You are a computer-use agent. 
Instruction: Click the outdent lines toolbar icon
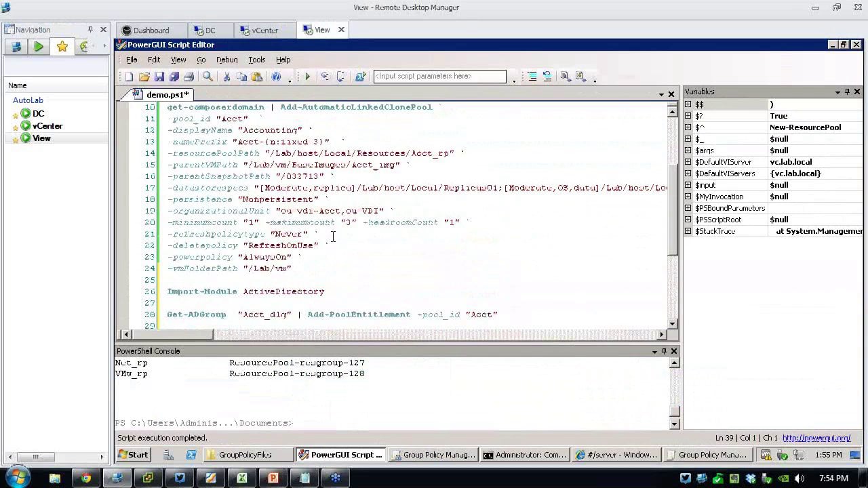point(547,77)
